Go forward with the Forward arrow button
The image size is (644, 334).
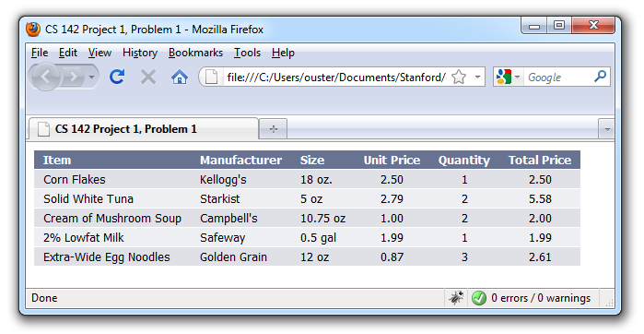click(74, 77)
